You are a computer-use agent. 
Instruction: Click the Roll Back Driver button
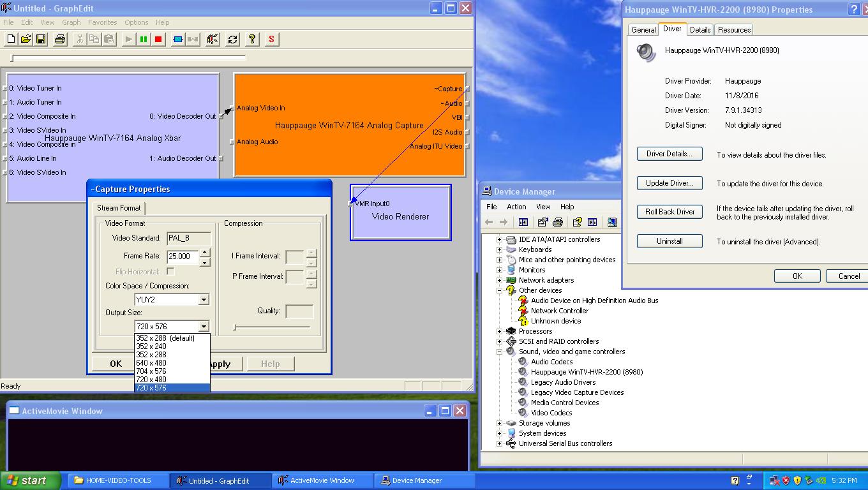coord(669,212)
